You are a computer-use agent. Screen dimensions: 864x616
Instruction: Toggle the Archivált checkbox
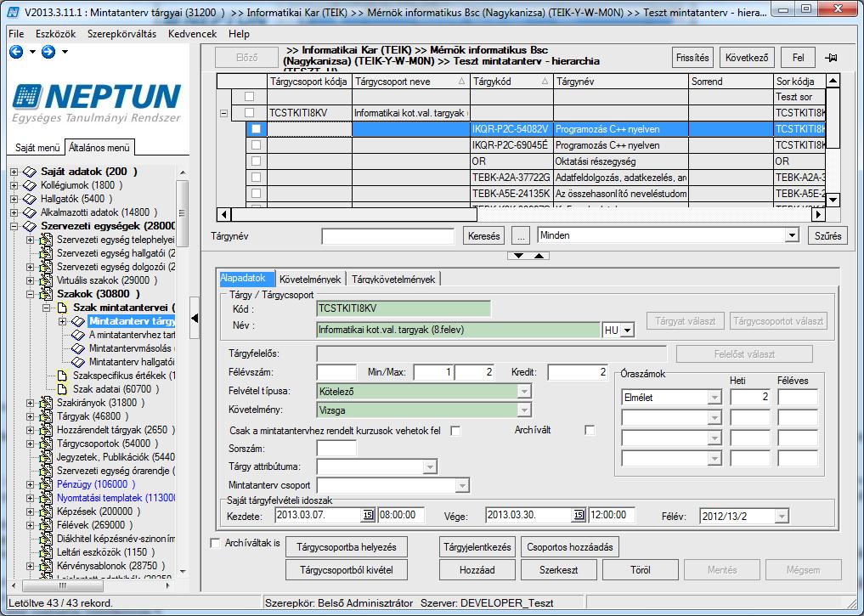coord(590,430)
